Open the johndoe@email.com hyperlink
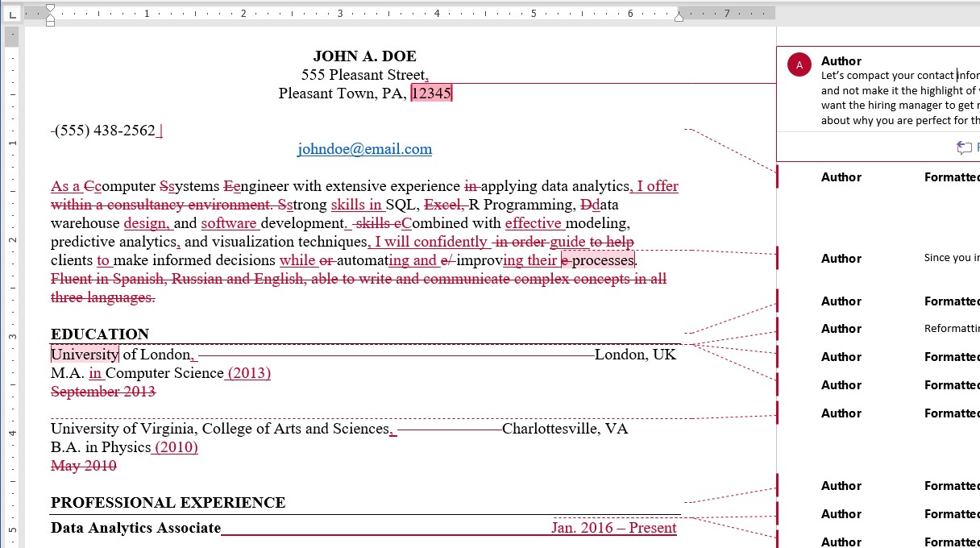 pos(364,149)
